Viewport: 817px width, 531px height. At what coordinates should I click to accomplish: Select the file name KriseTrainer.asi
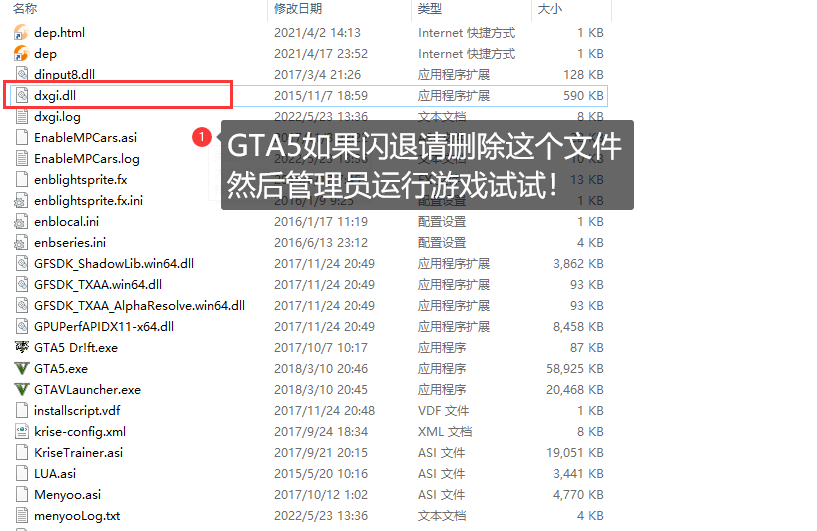click(78, 453)
